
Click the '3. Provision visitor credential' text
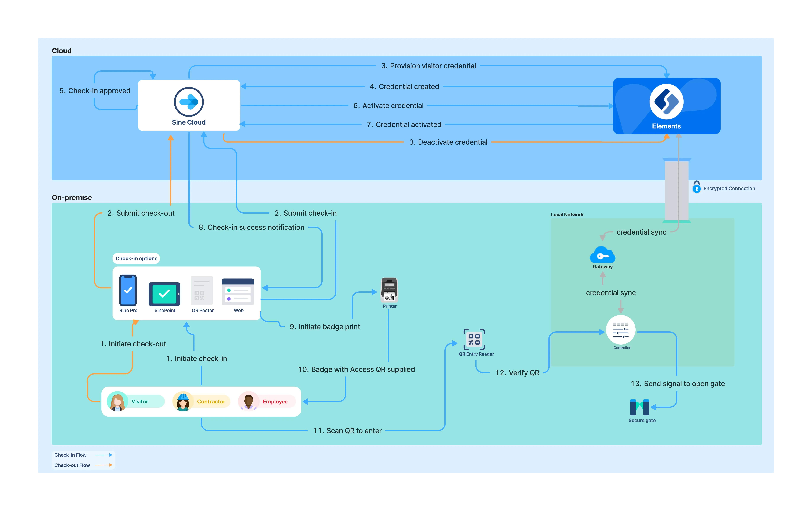click(x=429, y=66)
